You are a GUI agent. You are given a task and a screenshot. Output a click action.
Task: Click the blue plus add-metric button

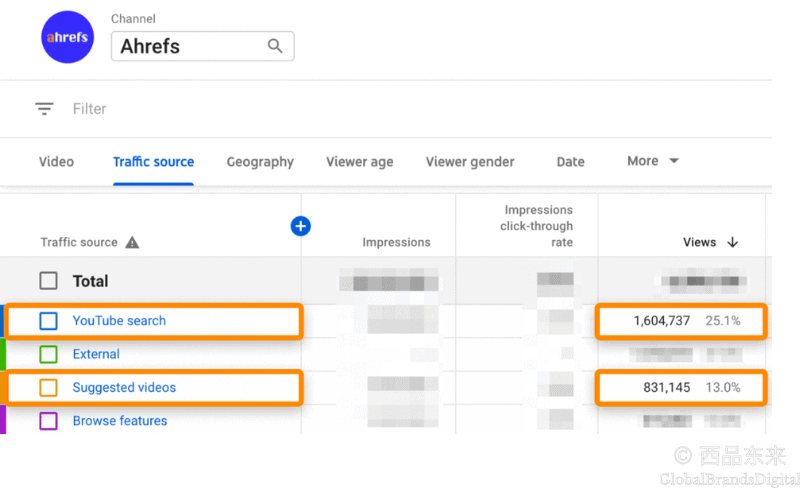301,226
